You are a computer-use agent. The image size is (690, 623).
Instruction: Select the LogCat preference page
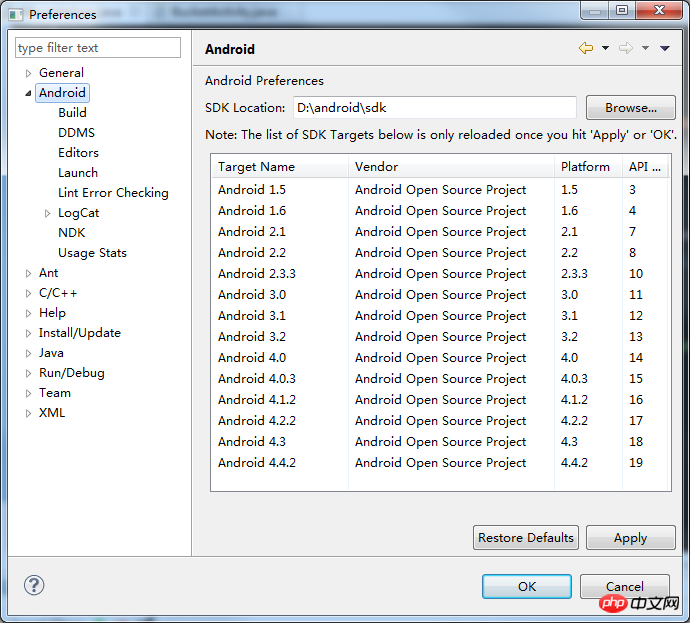78,213
